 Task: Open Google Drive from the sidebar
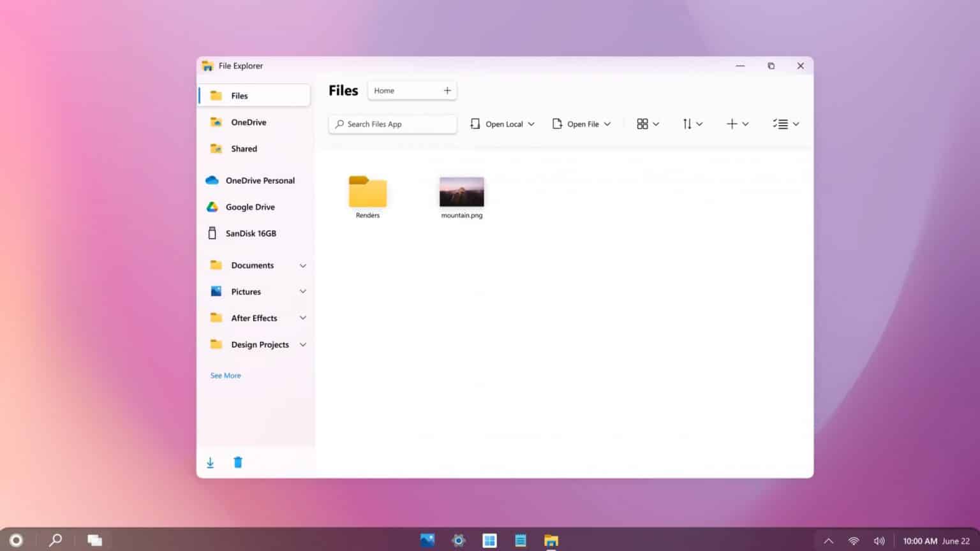(249, 207)
